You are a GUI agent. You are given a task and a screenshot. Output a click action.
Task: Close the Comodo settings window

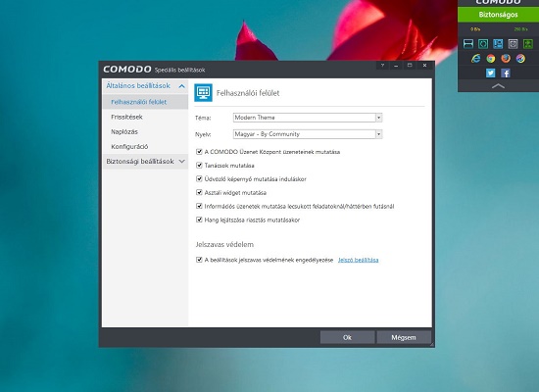coord(425,65)
